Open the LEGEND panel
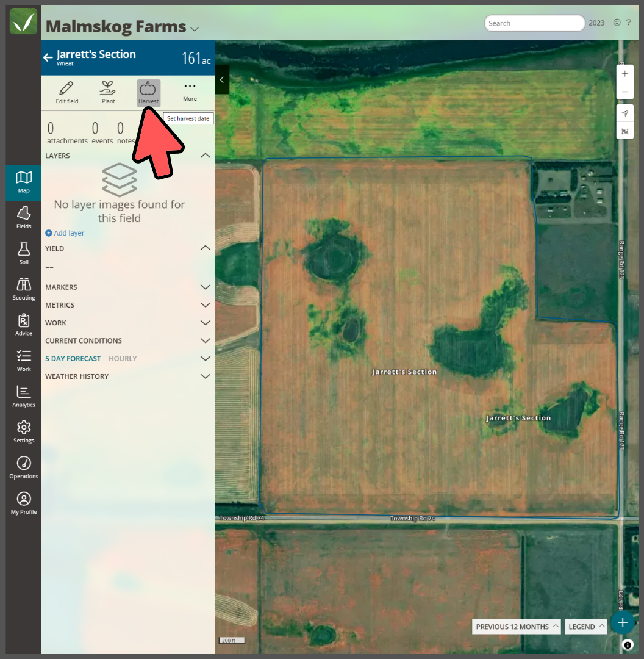Image resolution: width=644 pixels, height=659 pixels. click(x=585, y=626)
